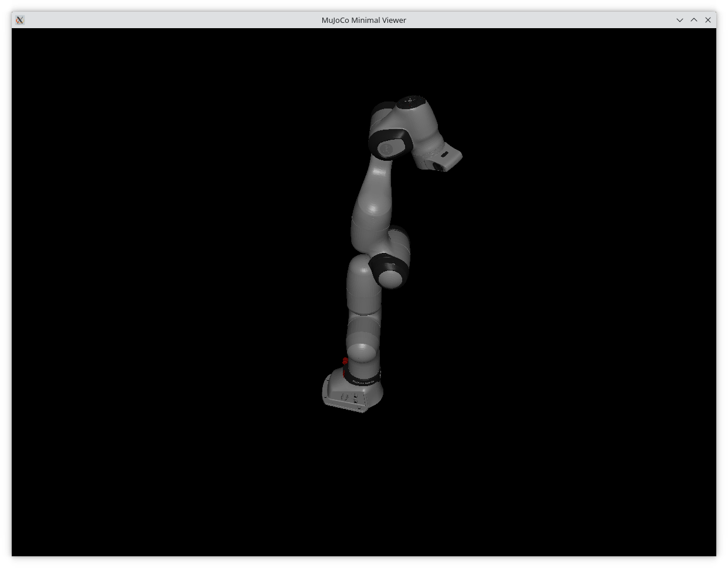Close the MuJoCo Minimal Viewer window
The image size is (728, 568).
(x=708, y=20)
